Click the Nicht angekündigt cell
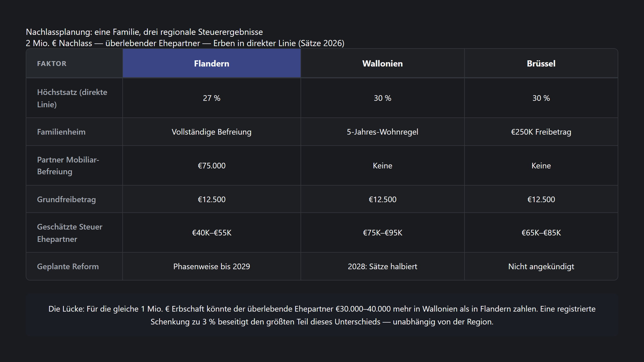The image size is (644, 362). pos(541,267)
